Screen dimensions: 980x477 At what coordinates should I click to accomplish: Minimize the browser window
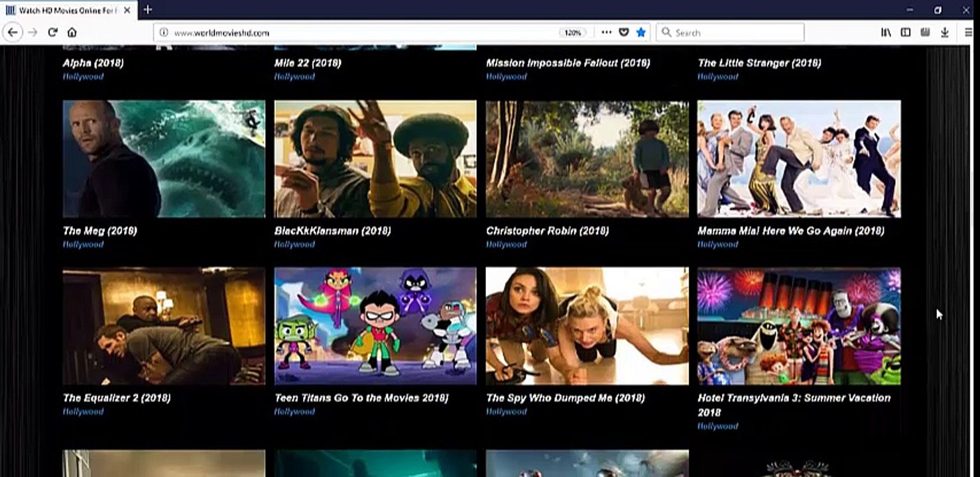tap(910, 10)
